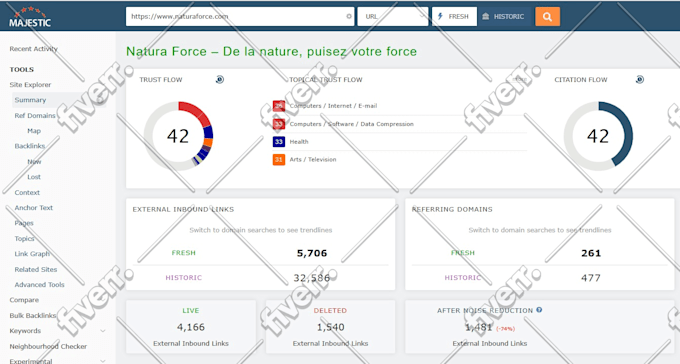Open Lost backlinks in sidebar
This screenshot has height=364, width=680.
click(x=34, y=177)
